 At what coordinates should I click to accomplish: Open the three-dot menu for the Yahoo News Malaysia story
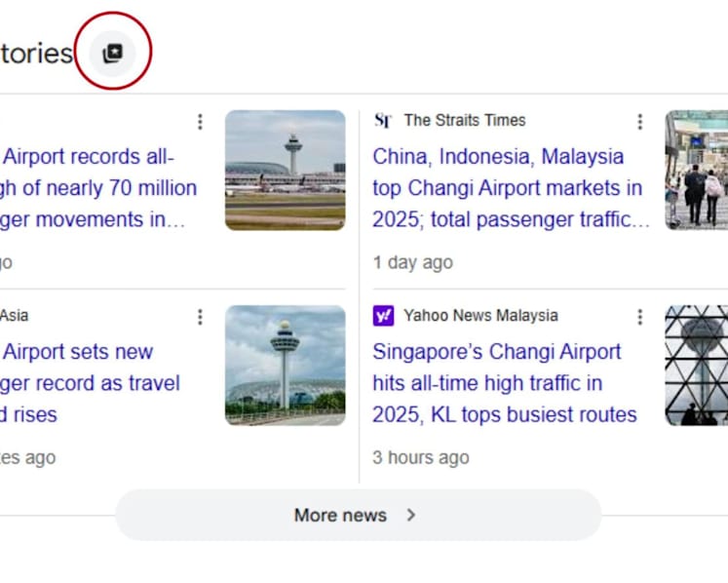pos(639,317)
